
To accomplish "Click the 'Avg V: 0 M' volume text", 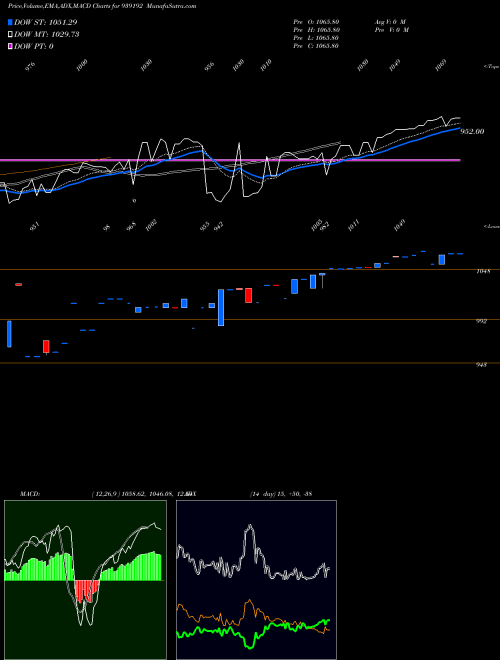I will (390, 22).
